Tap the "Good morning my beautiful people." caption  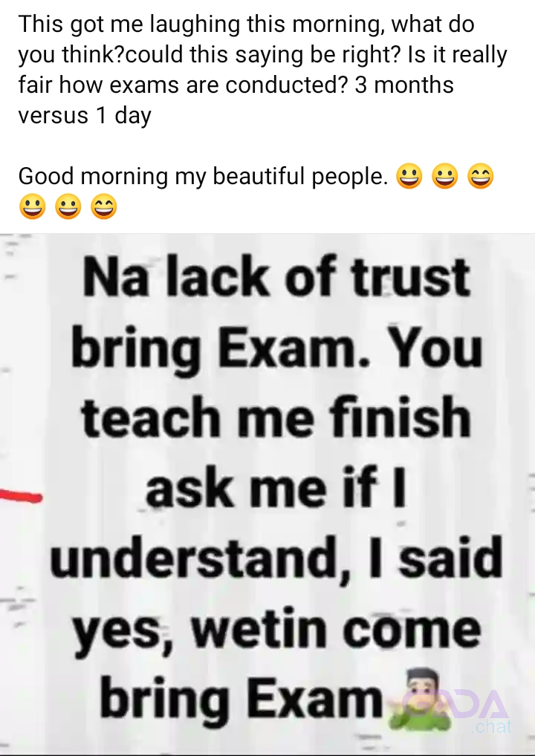pyautogui.click(x=203, y=177)
